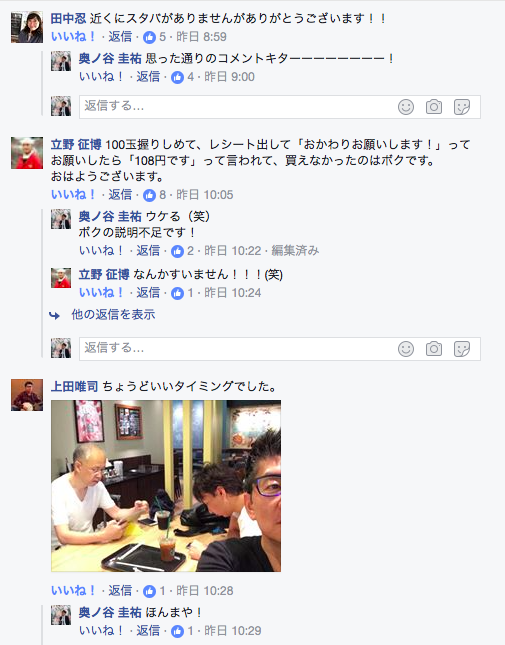Open 上田唯司's profile name link
Image resolution: width=505 pixels, height=645 pixels.
(x=74, y=386)
